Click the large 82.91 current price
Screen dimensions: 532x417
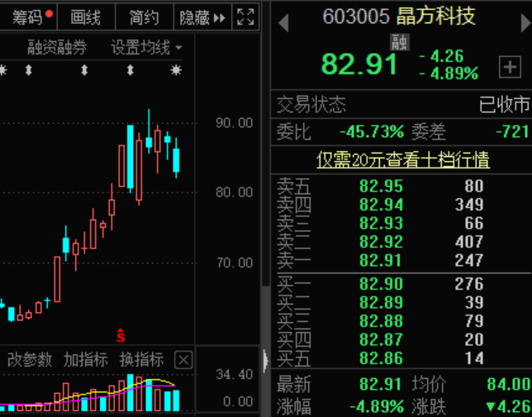coord(359,64)
